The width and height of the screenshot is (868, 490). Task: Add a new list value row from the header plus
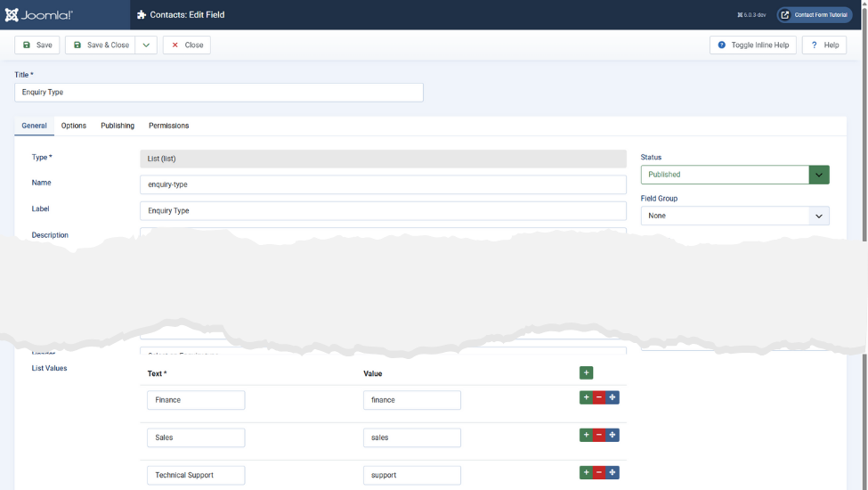click(586, 372)
